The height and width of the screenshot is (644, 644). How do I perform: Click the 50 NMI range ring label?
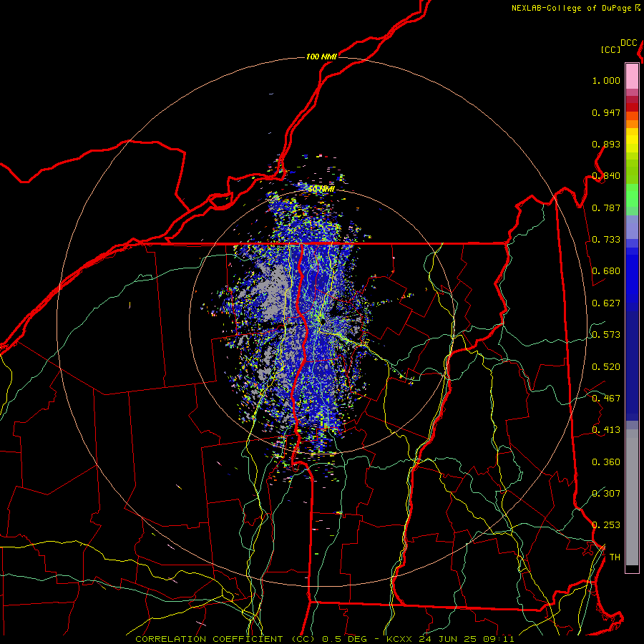pos(321,189)
